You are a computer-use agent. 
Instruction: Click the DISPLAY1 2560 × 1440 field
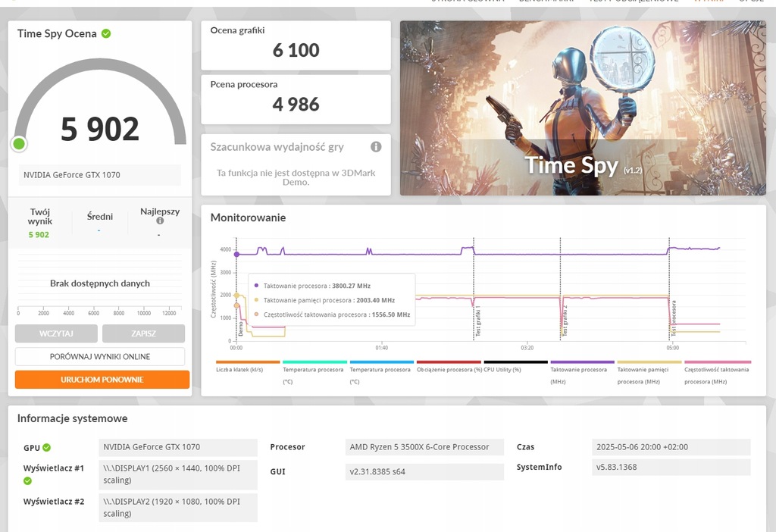click(x=178, y=474)
